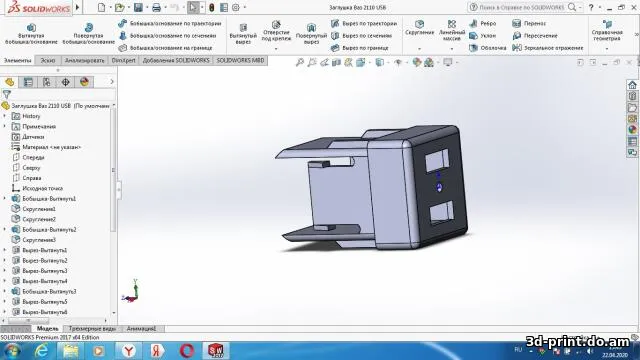Image resolution: width=640 pixels, height=360 pixels.
Task: Open SOLIDWORKS Resources home task pane icon
Action: point(632,85)
